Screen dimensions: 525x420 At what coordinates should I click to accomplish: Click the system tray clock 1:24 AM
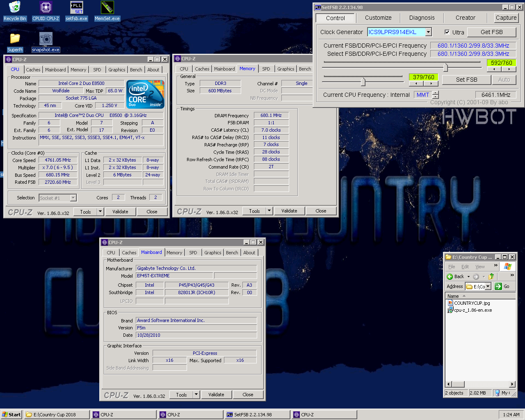[511, 415]
